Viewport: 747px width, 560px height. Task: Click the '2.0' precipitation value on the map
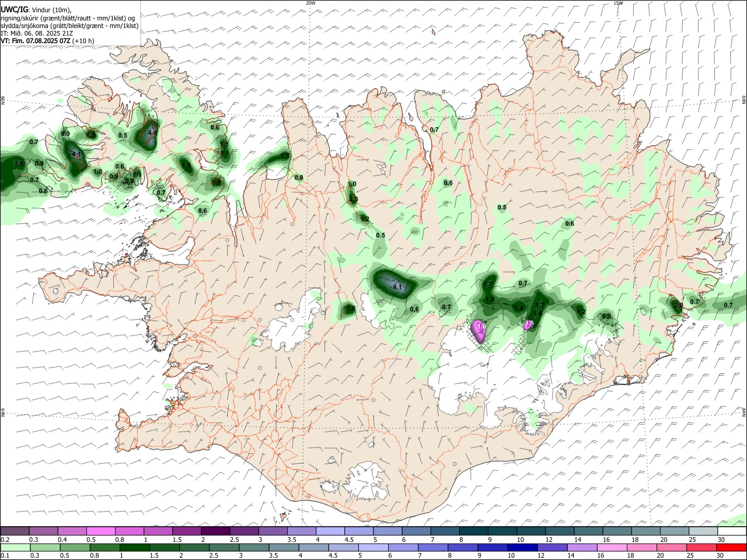678,305
